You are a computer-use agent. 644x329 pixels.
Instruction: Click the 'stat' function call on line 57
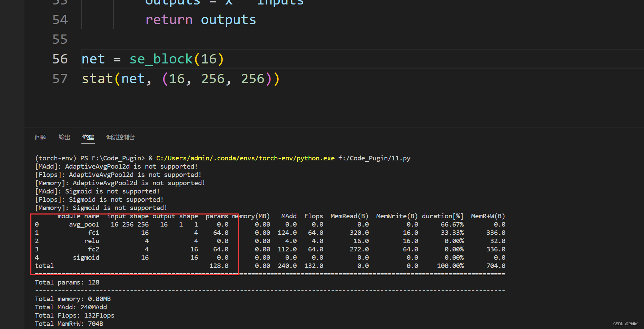coord(97,79)
